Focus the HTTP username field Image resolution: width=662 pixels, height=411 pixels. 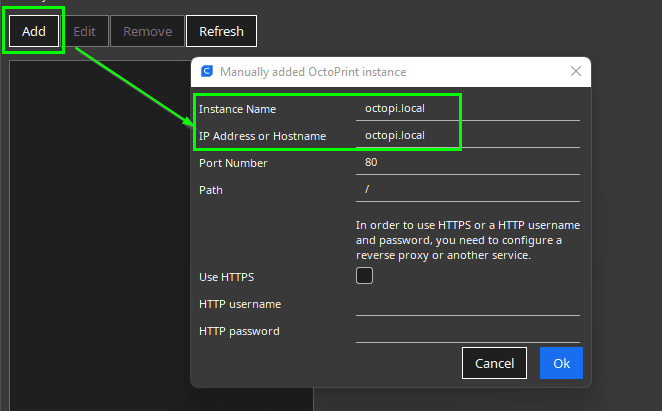point(467,304)
